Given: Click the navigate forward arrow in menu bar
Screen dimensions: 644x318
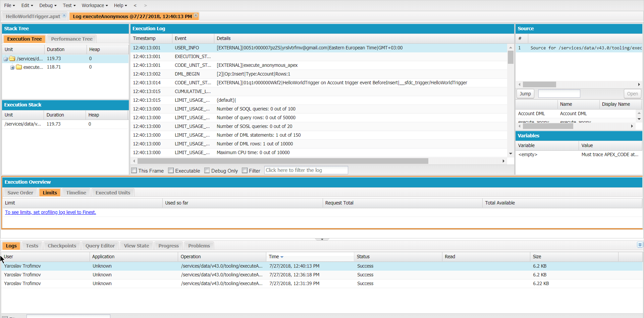Looking at the screenshot, I should click(x=145, y=5).
